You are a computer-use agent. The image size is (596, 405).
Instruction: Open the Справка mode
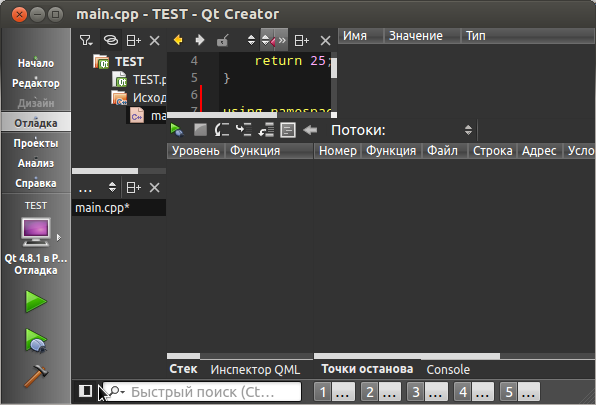(36, 183)
